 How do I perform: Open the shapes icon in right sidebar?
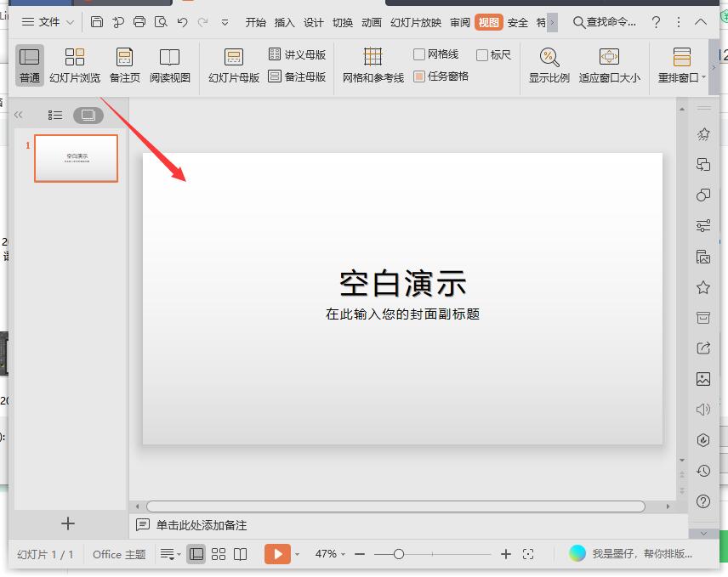(x=703, y=195)
